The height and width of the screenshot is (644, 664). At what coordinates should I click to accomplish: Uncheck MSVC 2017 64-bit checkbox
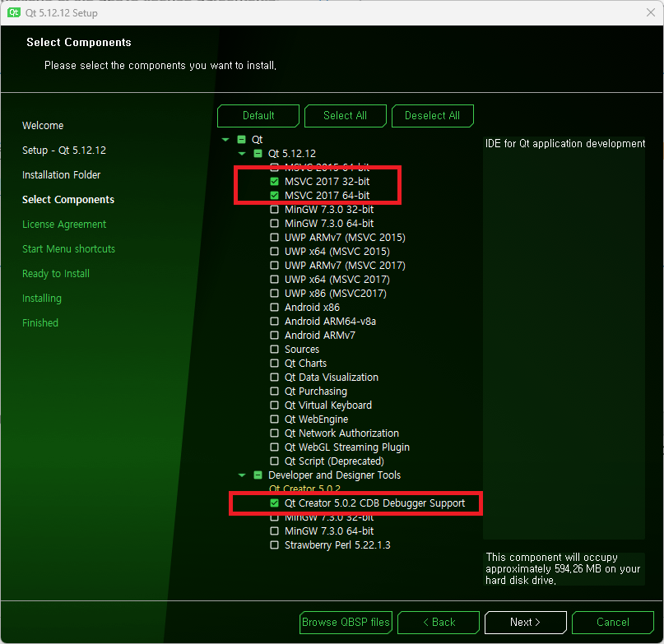pos(275,195)
